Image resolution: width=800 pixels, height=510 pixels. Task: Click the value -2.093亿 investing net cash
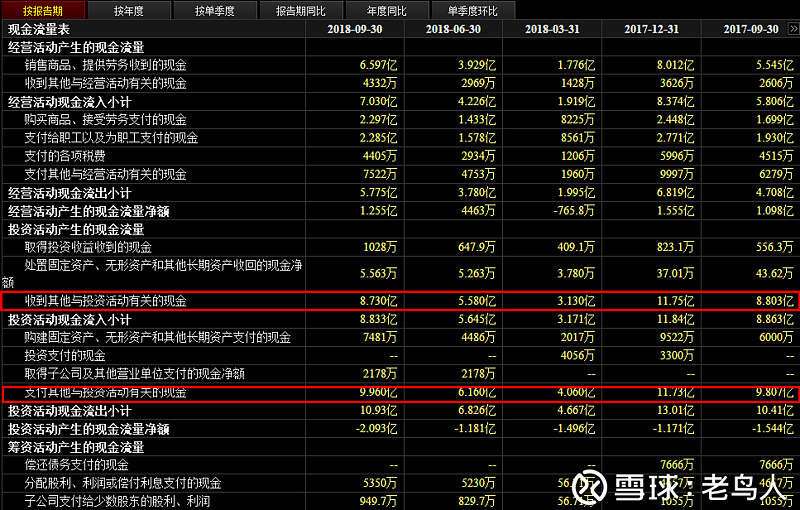click(377, 429)
